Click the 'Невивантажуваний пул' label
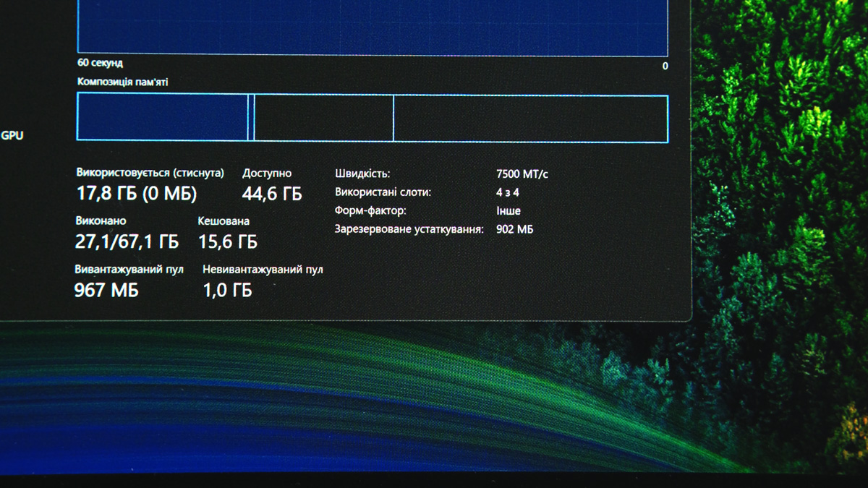 (263, 269)
